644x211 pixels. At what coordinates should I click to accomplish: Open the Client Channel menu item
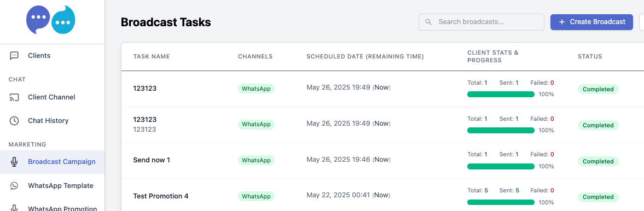[x=52, y=97]
